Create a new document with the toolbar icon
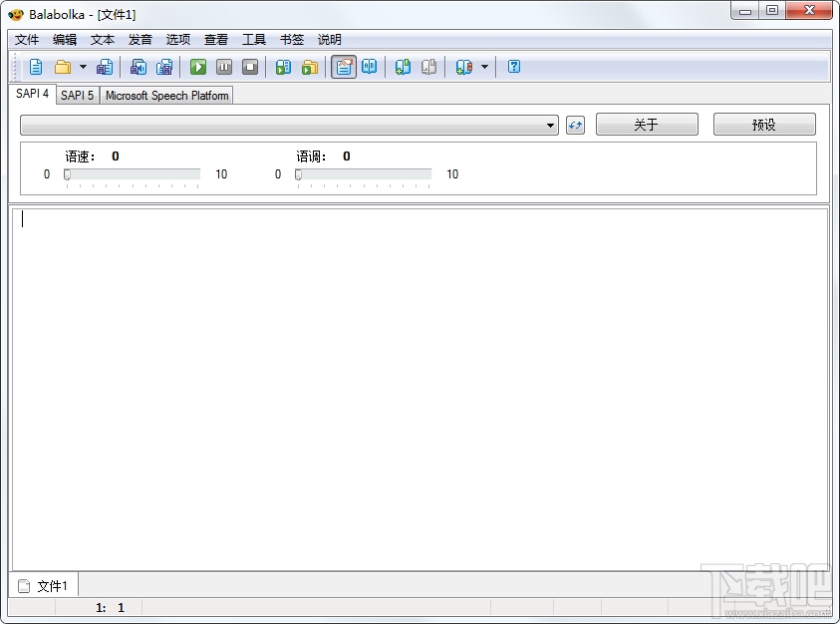The width and height of the screenshot is (840, 624). pyautogui.click(x=36, y=67)
